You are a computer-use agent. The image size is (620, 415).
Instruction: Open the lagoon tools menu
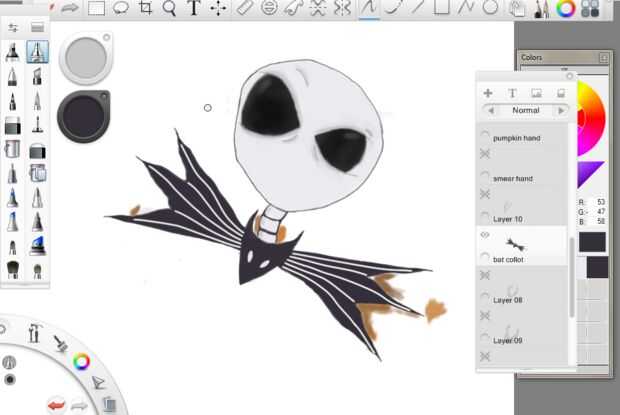tap(34, 333)
